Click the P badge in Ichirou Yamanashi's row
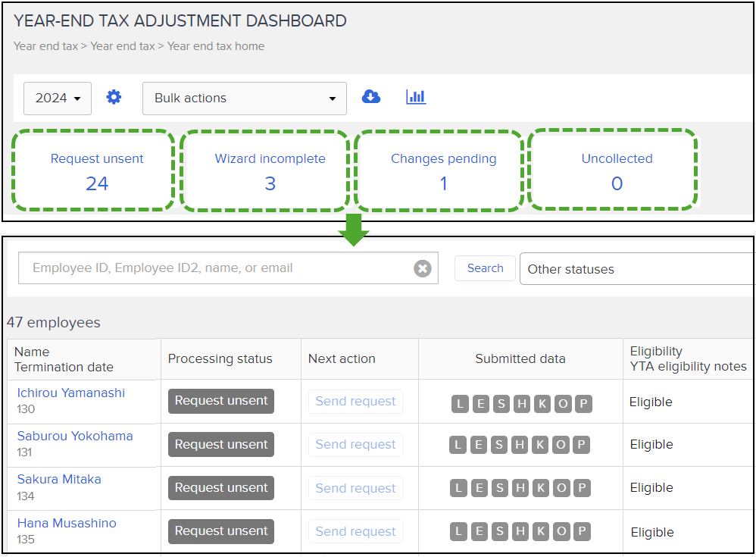This screenshot has width=756, height=557. 583,404
